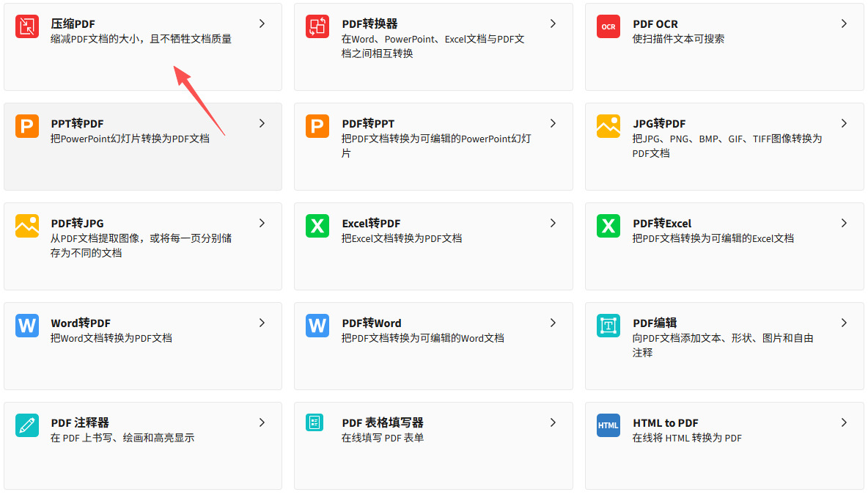Select the JPG转PDF title
This screenshot has height=495, width=868.
[x=659, y=123]
